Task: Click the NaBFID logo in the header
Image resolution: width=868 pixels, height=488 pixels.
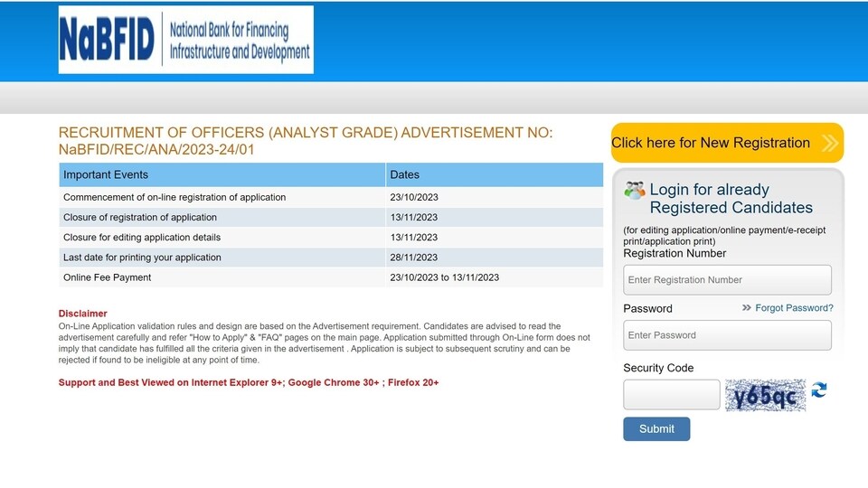Action: [186, 40]
